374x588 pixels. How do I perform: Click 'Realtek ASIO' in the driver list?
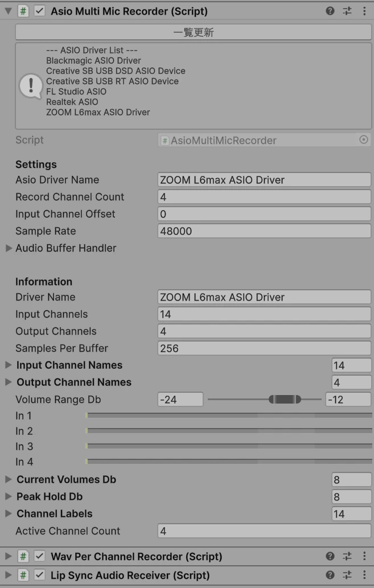point(72,102)
